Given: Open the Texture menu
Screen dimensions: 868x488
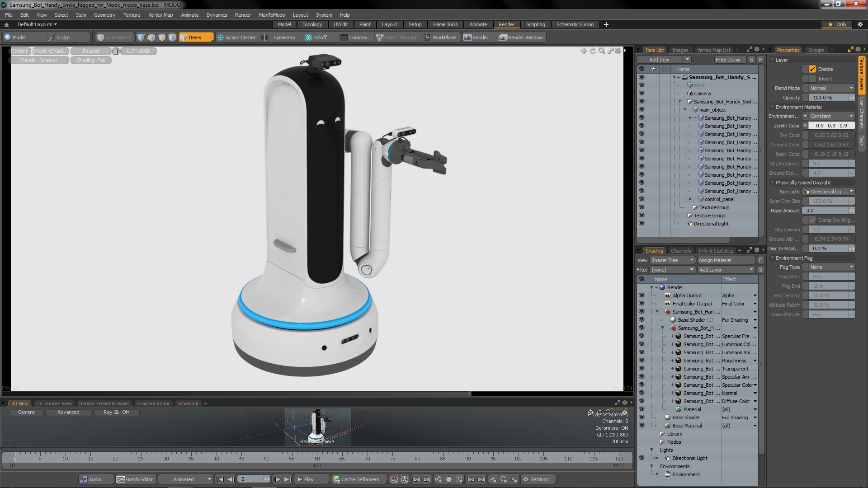Looking at the screenshot, I should click(132, 15).
